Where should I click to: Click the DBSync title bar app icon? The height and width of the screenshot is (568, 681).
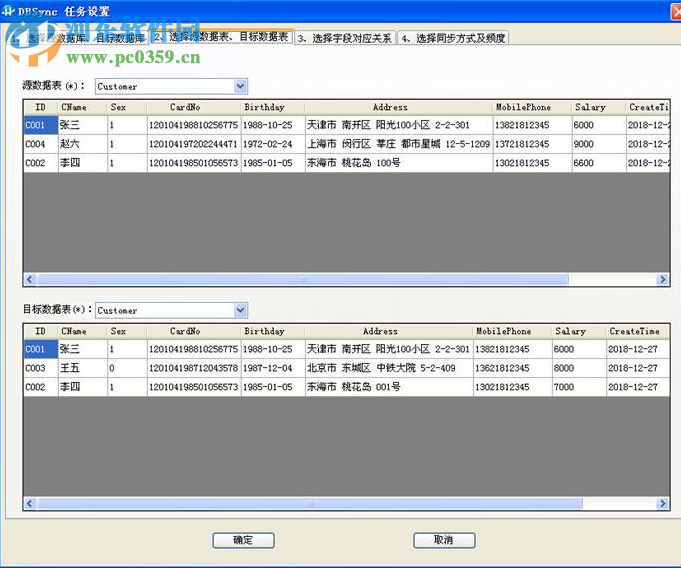pos(8,11)
